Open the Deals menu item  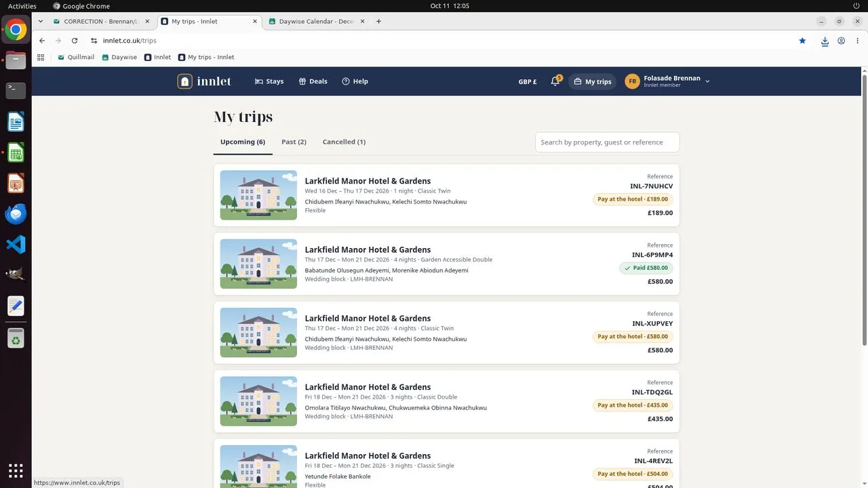pos(313,81)
